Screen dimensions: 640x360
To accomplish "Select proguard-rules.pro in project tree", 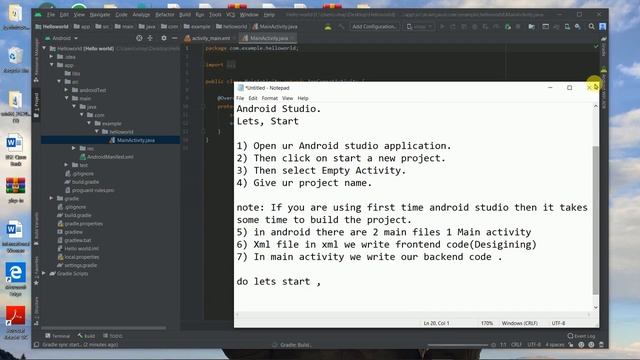I will click(x=90, y=190).
